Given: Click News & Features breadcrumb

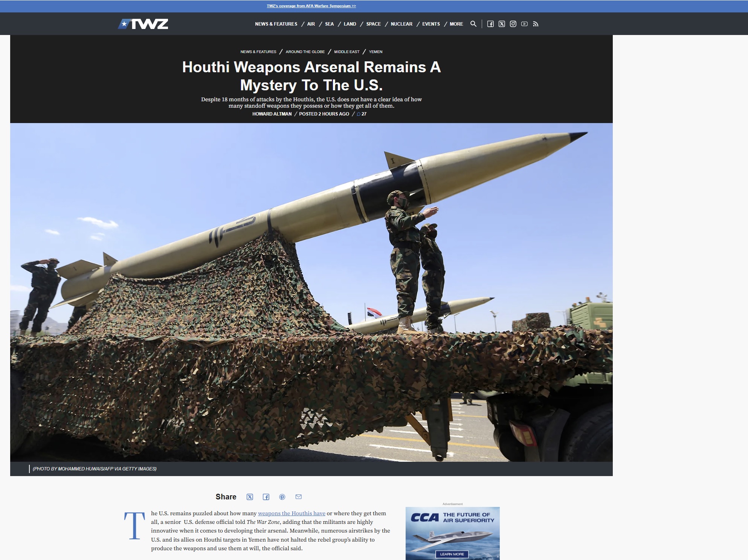Looking at the screenshot, I should tap(258, 52).
